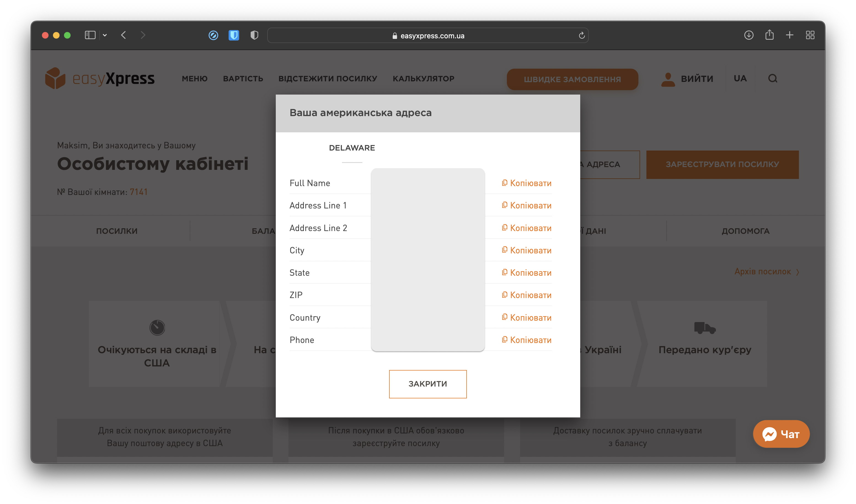Screen dimensions: 856x504
Task: Go forward with the browser forward arrow
Action: tap(143, 35)
